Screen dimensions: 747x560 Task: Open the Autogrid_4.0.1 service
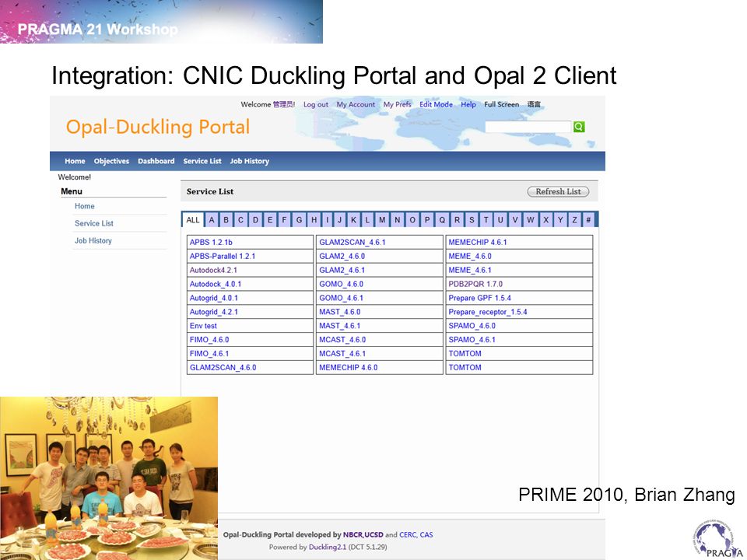[x=214, y=298]
